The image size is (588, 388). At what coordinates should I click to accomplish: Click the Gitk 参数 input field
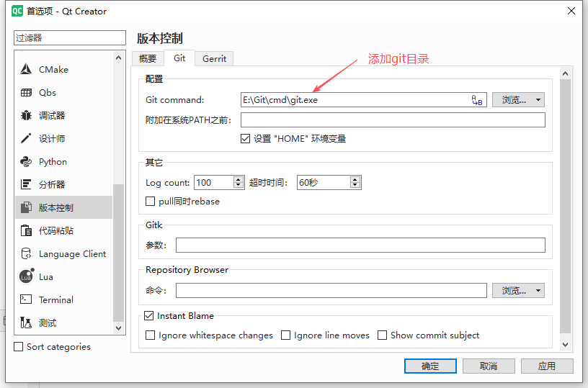pyautogui.click(x=360, y=245)
